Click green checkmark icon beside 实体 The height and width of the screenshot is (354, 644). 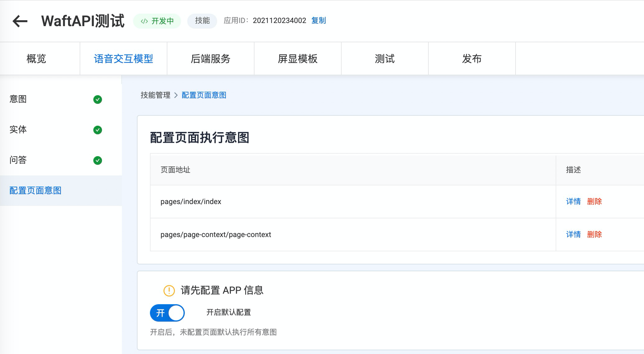pyautogui.click(x=98, y=130)
